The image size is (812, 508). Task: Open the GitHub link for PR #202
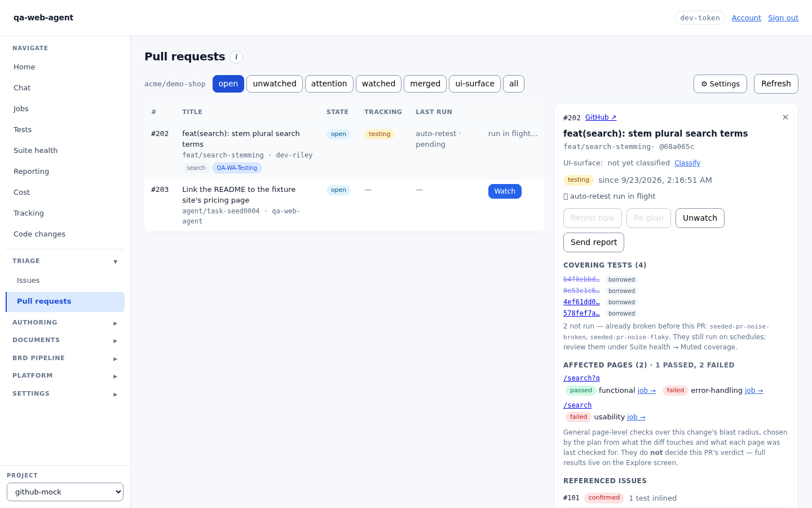coord(601,117)
